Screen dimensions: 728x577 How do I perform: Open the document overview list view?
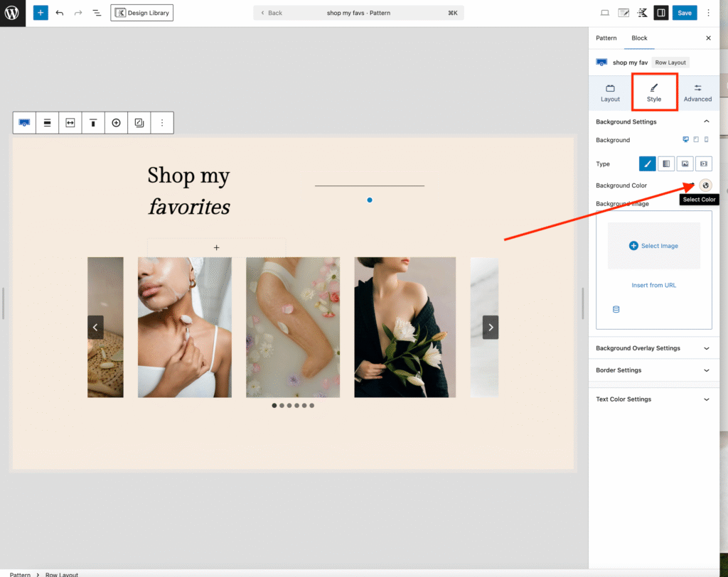[97, 13]
